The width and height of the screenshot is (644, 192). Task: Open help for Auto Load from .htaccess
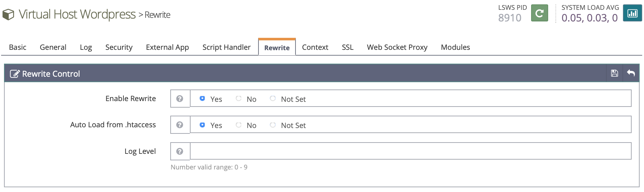point(180,125)
